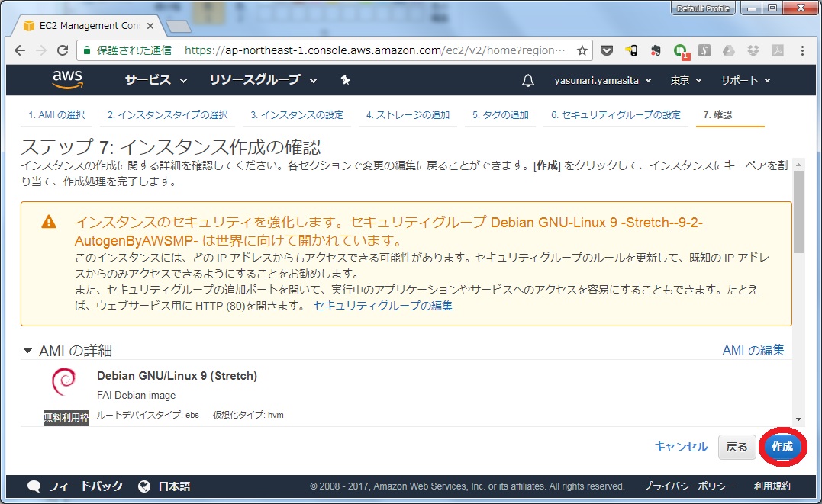
Task: Click the blue 作成 button
Action: coord(782,447)
